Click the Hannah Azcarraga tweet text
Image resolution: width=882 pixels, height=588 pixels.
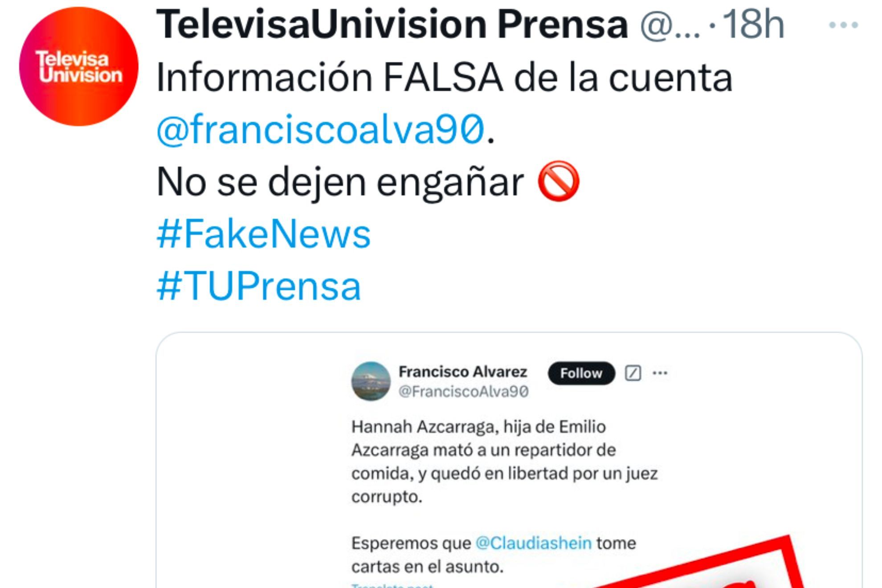pos(504,461)
